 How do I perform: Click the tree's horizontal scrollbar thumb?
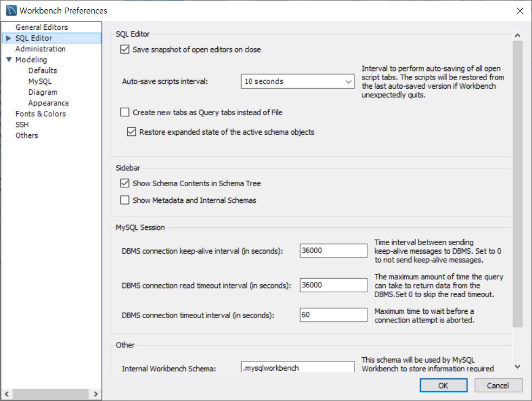click(x=50, y=394)
